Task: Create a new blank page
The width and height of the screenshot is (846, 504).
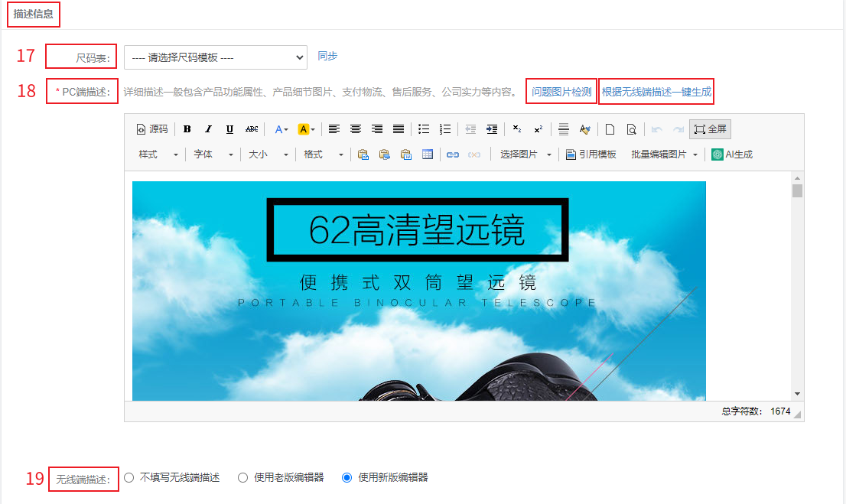Action: [x=610, y=129]
